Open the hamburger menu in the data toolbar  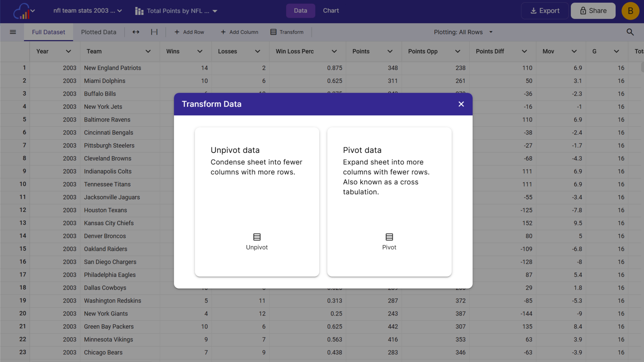[13, 32]
